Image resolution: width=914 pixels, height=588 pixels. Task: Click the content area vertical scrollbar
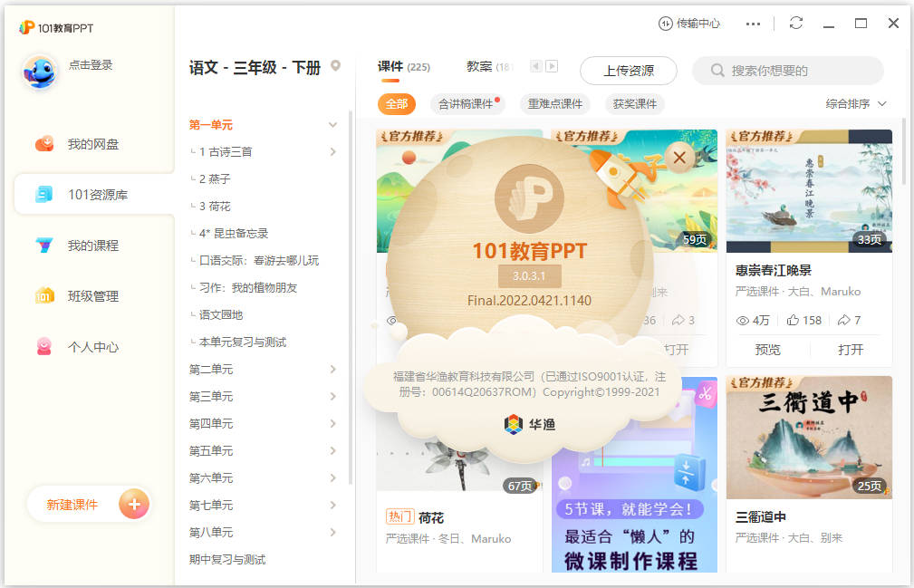tap(903, 151)
